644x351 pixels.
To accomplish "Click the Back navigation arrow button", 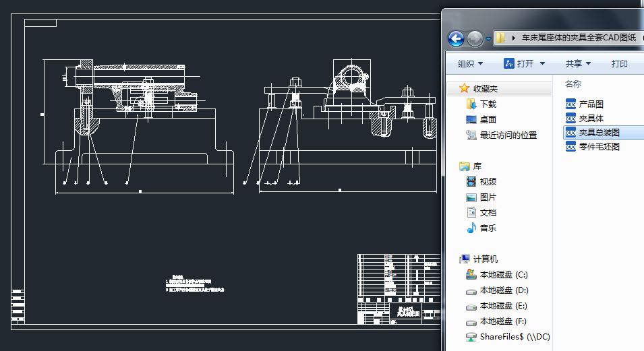I will tap(456, 38).
